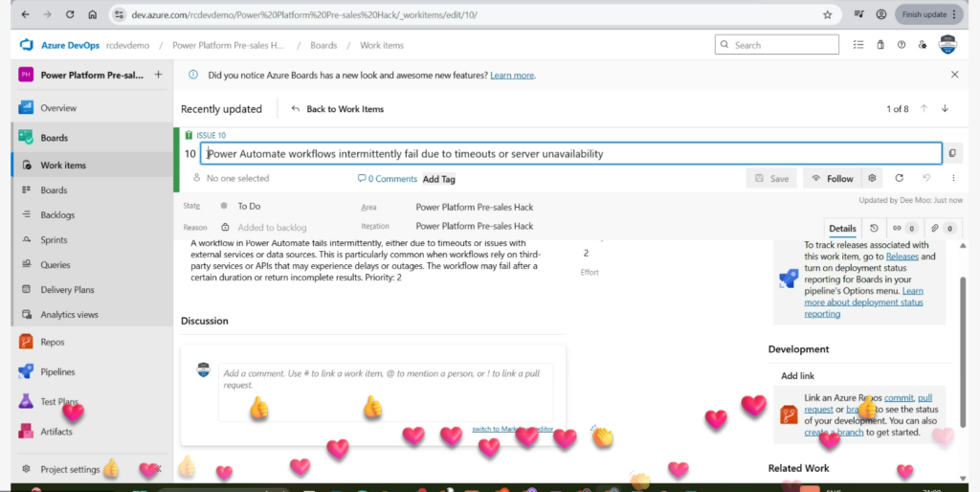This screenshot has width=980, height=492.
Task: Go to the previous work item arrow
Action: (924, 109)
